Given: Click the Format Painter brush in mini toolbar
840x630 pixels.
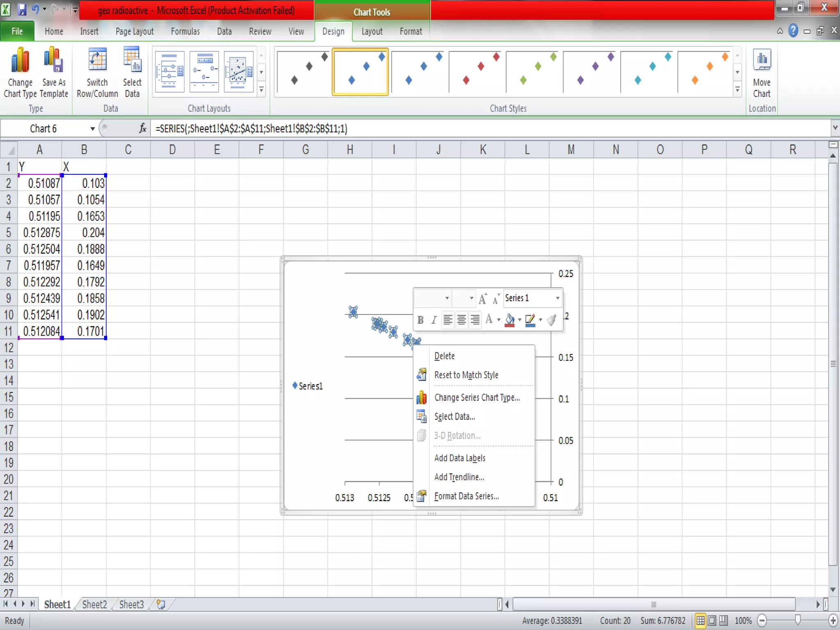Looking at the screenshot, I should (552, 320).
